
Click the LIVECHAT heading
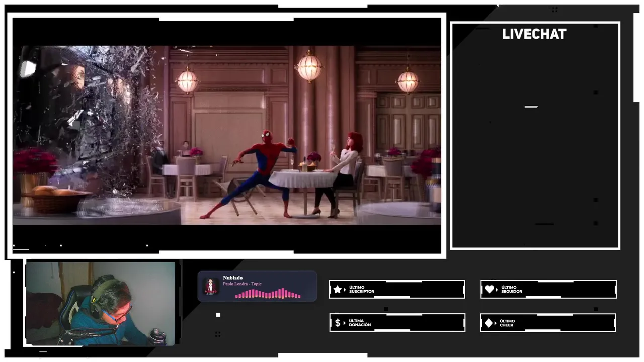click(x=534, y=34)
